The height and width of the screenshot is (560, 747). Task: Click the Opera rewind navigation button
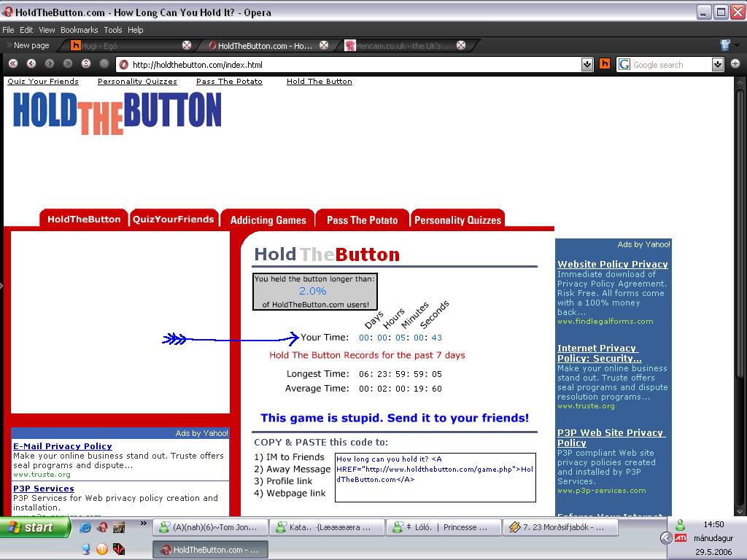(x=13, y=64)
